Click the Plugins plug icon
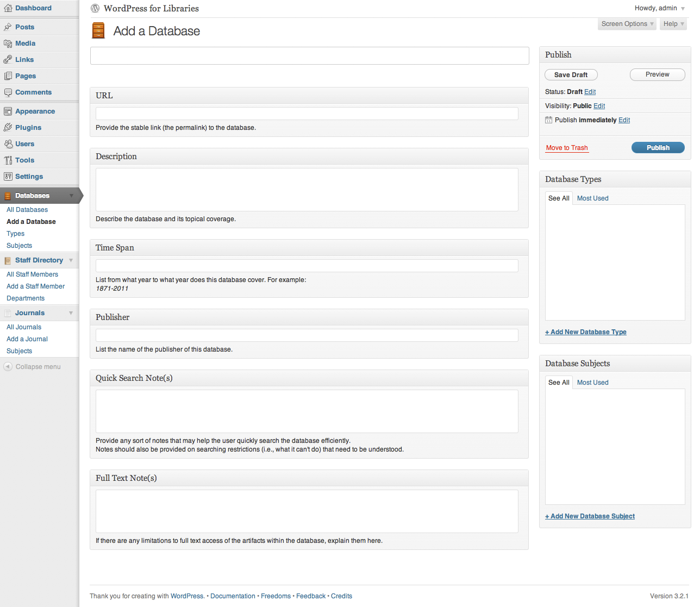700x607 pixels. pos(8,128)
